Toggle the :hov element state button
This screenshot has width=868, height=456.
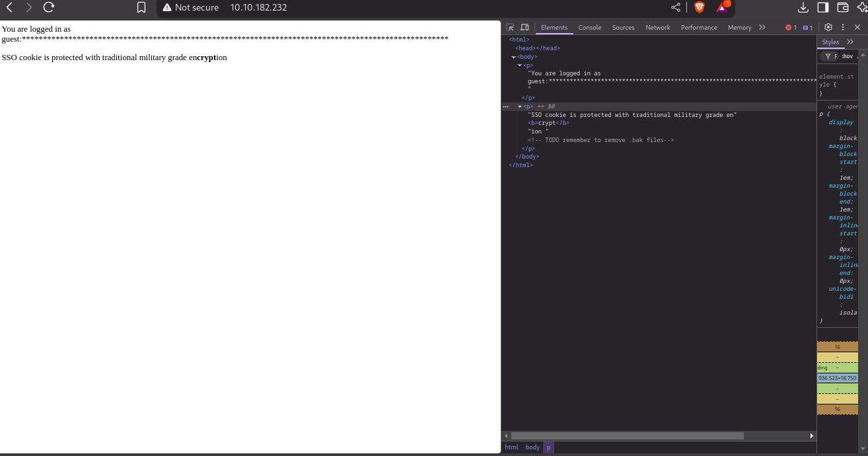(x=847, y=56)
